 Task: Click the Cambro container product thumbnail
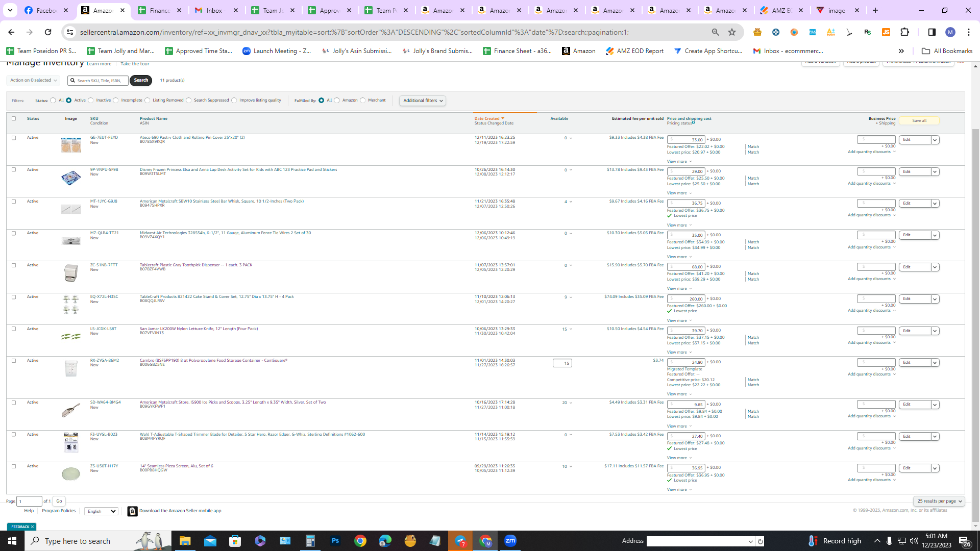pyautogui.click(x=71, y=368)
